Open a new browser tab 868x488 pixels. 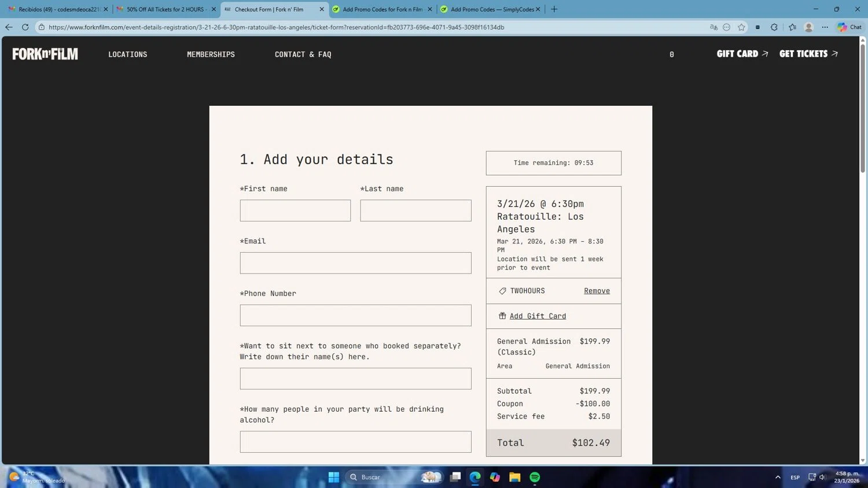click(554, 9)
